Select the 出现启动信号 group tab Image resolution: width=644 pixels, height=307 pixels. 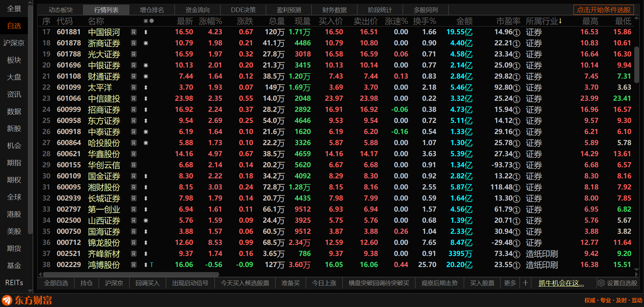pyautogui.click(x=190, y=283)
